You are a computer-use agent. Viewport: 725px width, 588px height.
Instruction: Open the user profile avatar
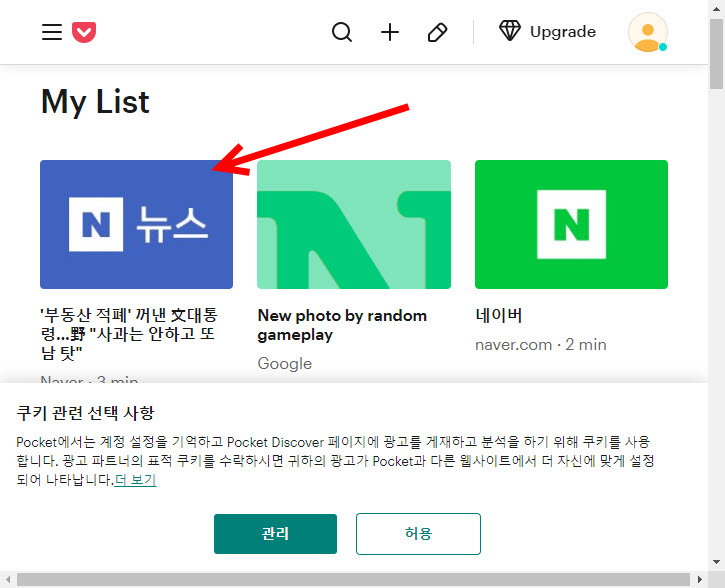point(647,32)
